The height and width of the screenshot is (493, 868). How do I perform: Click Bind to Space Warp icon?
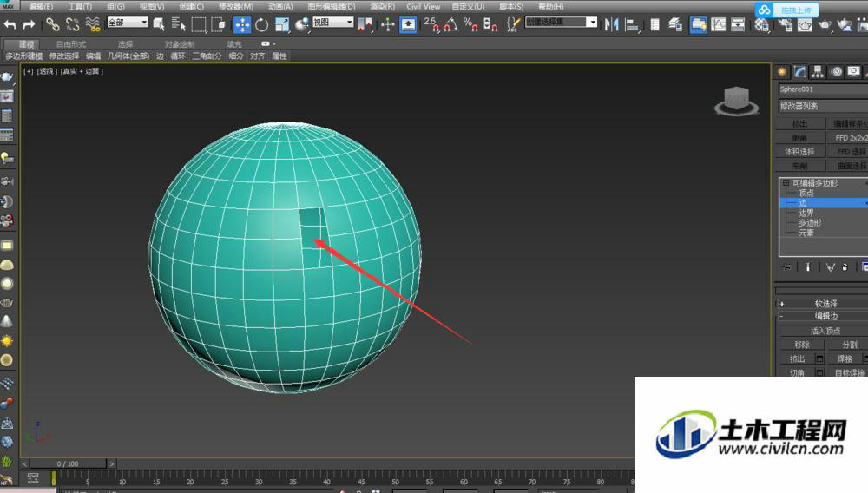point(93,24)
